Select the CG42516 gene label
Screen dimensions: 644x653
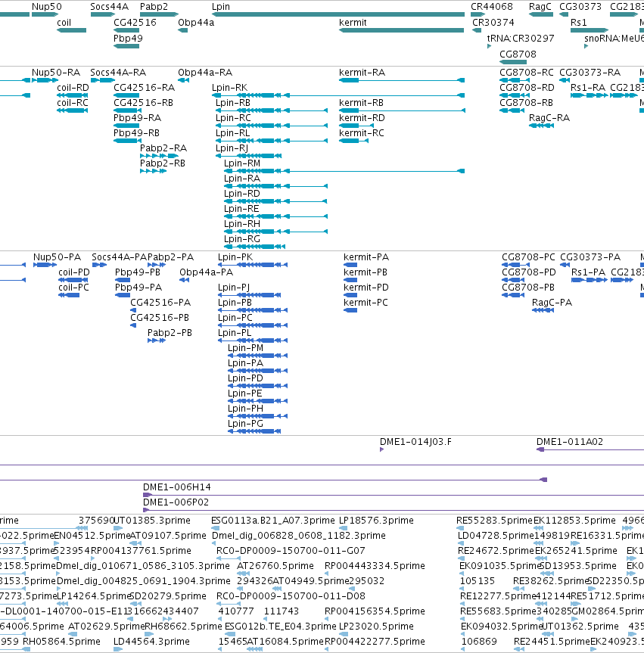point(135,23)
